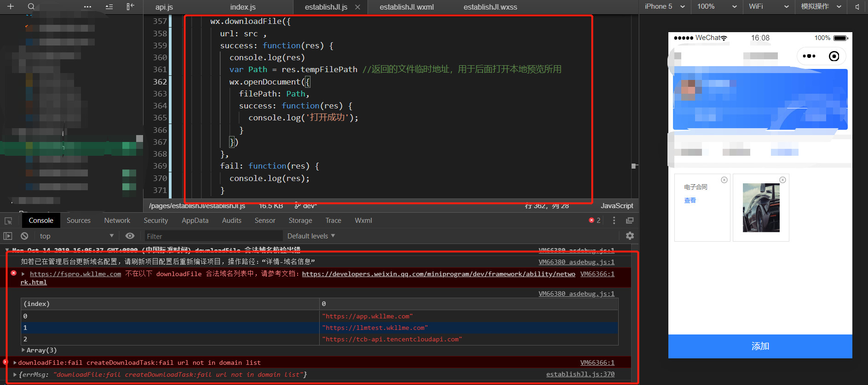Open the establishJl.wxss tab
Screen dimensions: 868x385
490,7
